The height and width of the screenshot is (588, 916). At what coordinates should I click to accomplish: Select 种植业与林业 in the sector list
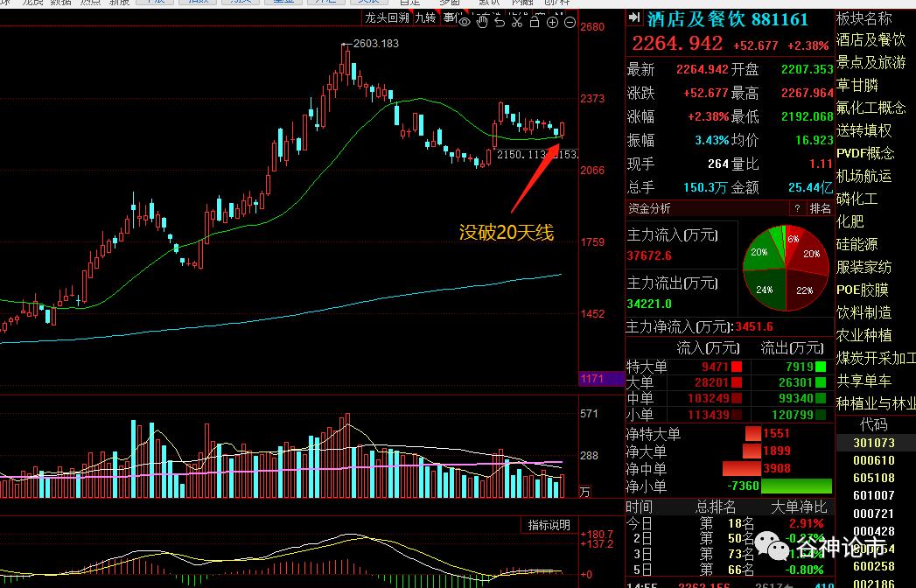pos(876,403)
